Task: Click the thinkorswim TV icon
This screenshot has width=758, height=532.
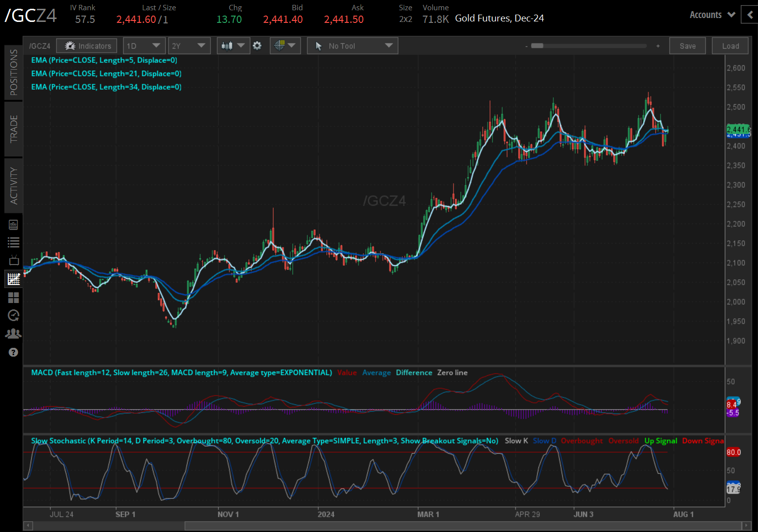Action: pyautogui.click(x=13, y=260)
